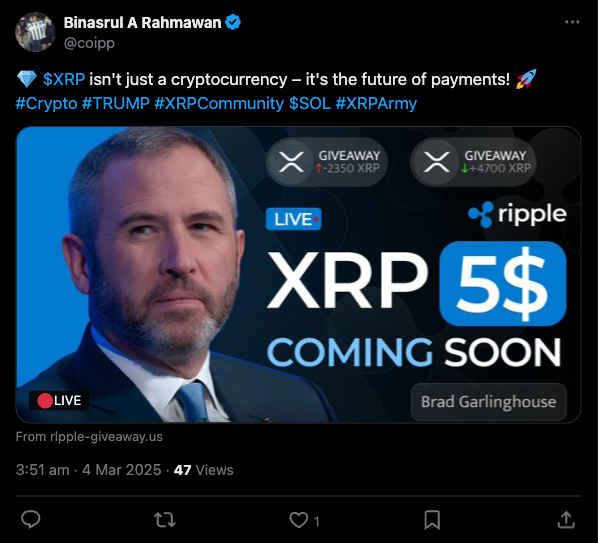Open the #TRUMP hashtag

coord(116,103)
